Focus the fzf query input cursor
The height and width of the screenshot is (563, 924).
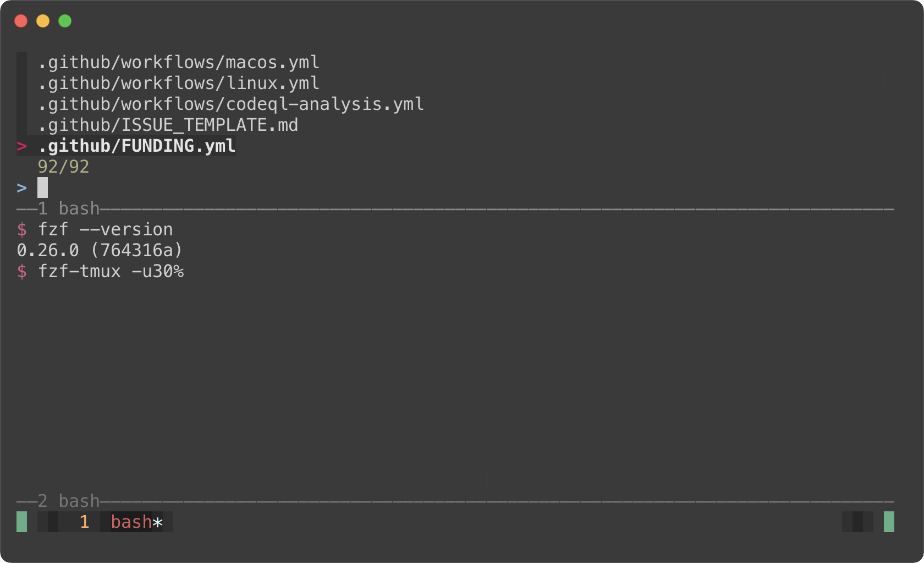click(x=42, y=187)
